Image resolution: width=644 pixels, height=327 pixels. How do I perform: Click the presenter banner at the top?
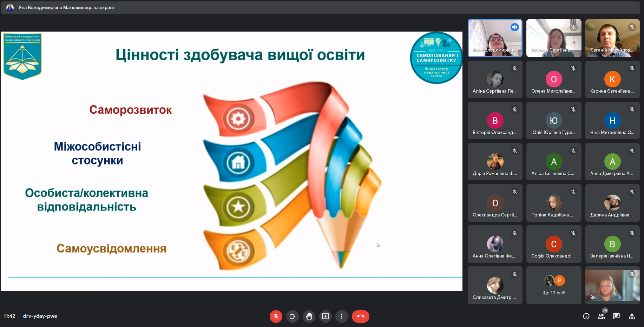(66, 7)
